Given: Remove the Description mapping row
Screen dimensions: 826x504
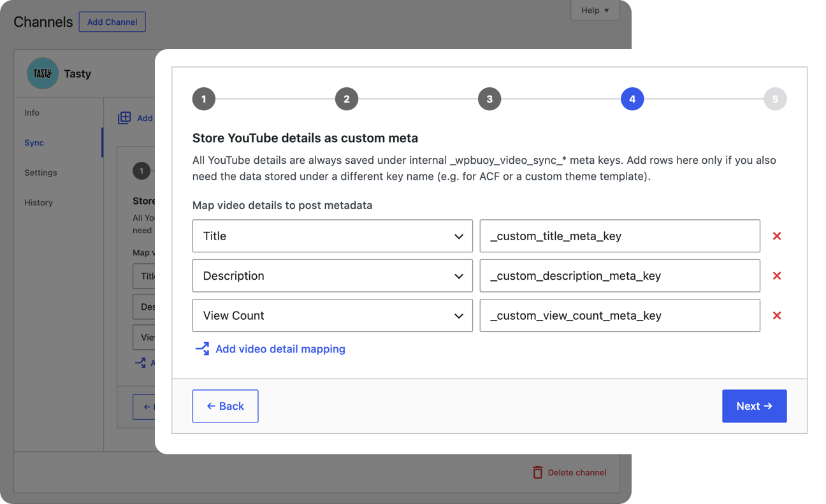Looking at the screenshot, I should [777, 276].
